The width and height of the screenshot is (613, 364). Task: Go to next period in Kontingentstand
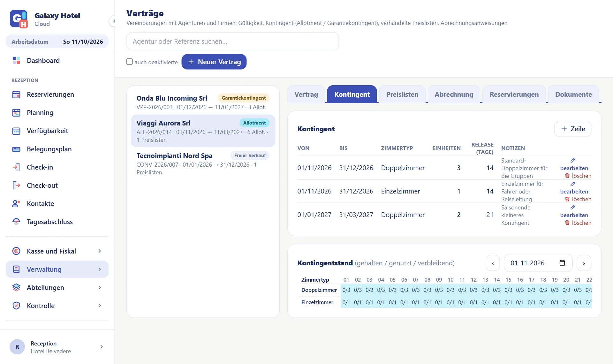(x=584, y=263)
